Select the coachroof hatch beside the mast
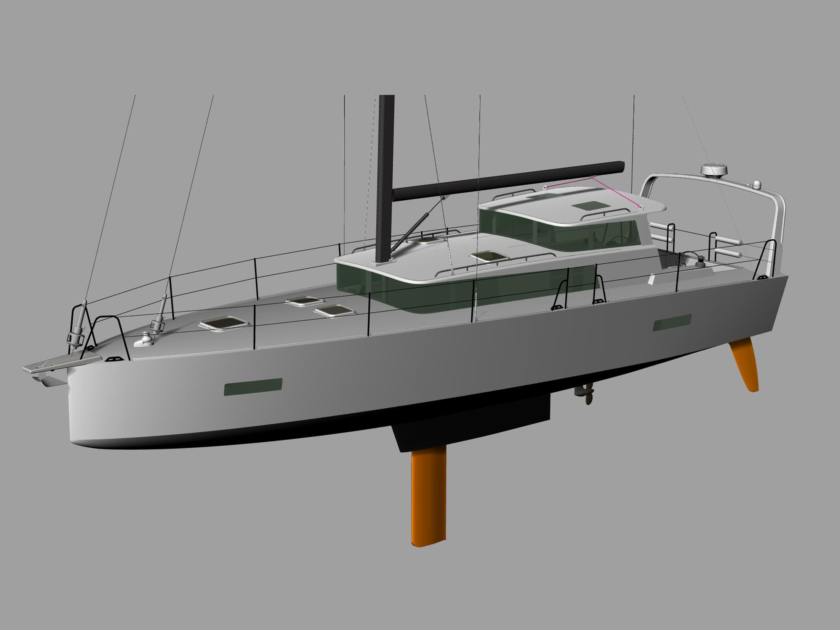 coord(427,240)
